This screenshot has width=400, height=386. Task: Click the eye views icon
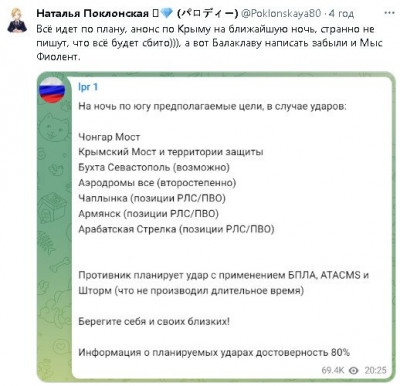[354, 370]
